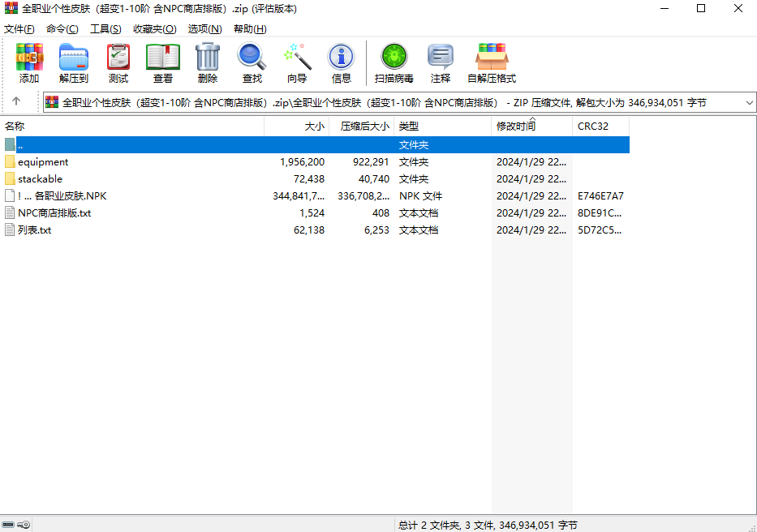
Task: Select 列表.txt file name
Action: pos(35,230)
